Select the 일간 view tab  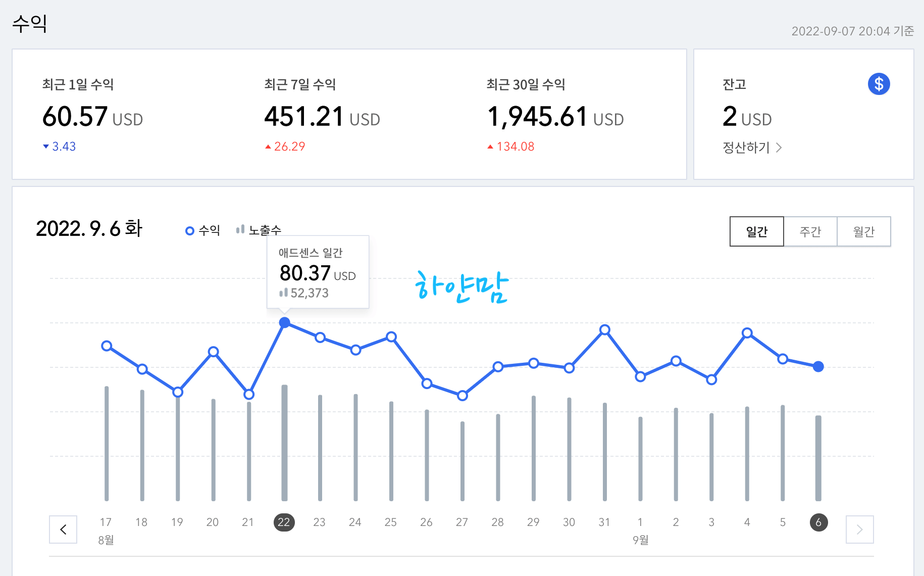click(x=756, y=231)
